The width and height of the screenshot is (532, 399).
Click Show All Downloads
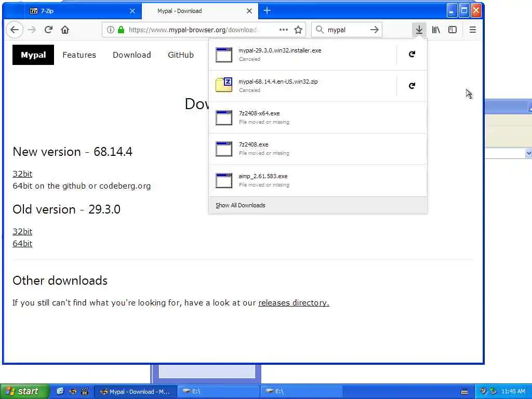tap(241, 205)
